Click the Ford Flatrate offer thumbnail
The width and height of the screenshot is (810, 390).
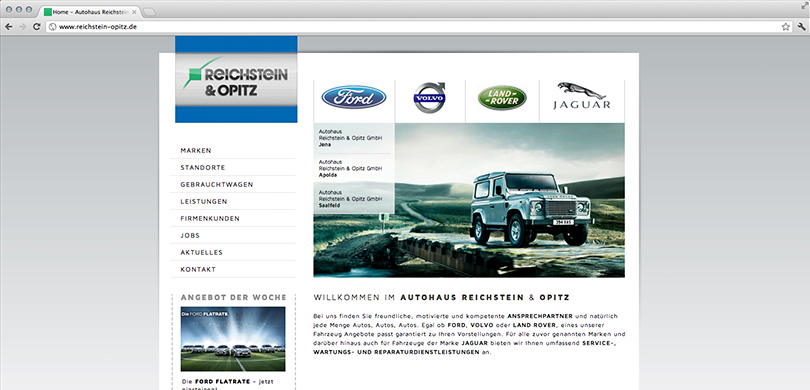(233, 339)
